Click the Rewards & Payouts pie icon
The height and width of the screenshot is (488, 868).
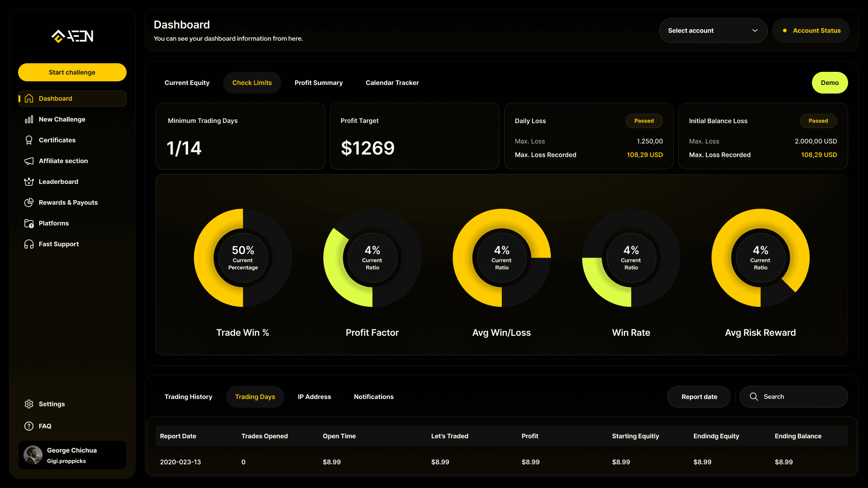29,202
